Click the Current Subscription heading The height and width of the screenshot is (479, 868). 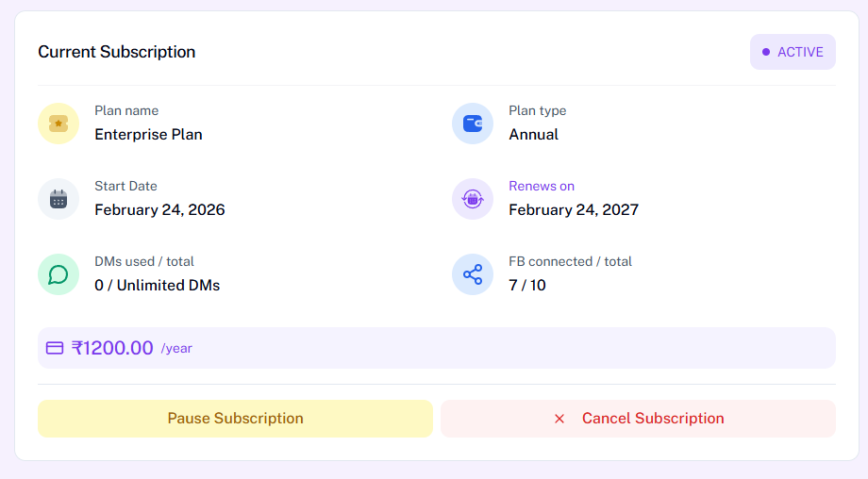117,52
